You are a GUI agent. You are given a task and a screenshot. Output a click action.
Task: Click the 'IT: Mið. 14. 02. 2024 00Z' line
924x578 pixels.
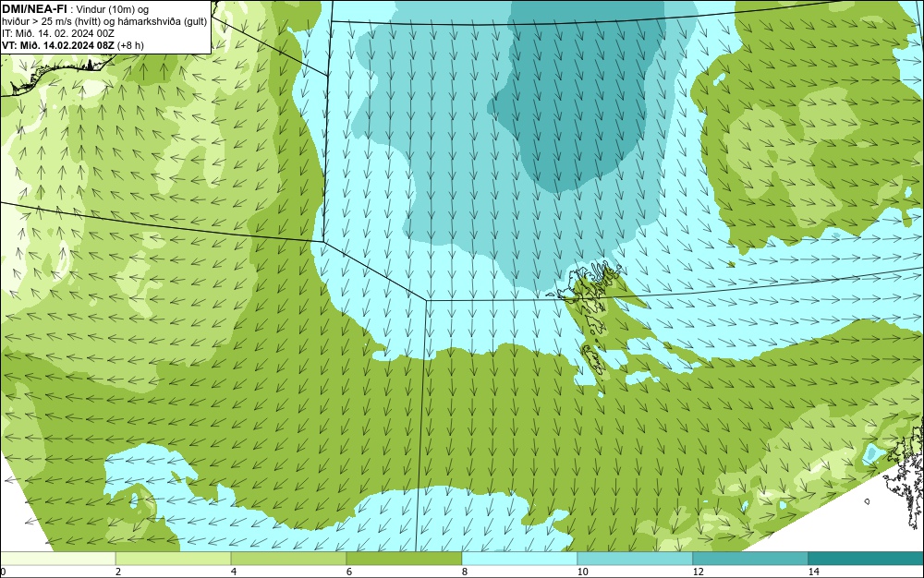[x=57, y=33]
